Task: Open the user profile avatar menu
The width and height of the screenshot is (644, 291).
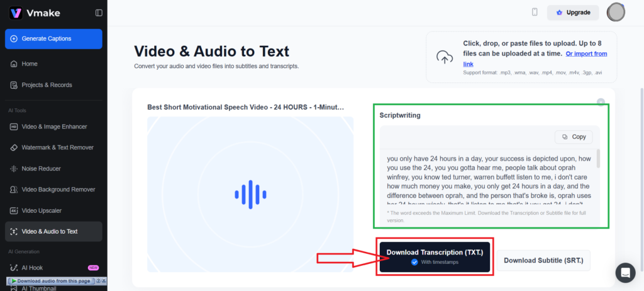Action: coord(616,12)
